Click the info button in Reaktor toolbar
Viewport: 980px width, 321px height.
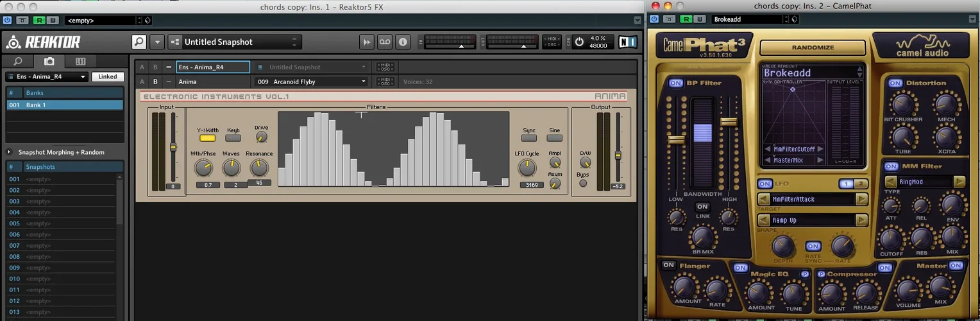(x=403, y=42)
